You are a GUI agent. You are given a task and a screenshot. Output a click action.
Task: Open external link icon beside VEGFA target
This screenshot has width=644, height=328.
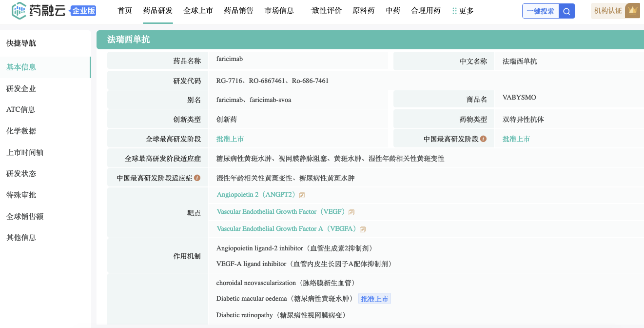[363, 229]
